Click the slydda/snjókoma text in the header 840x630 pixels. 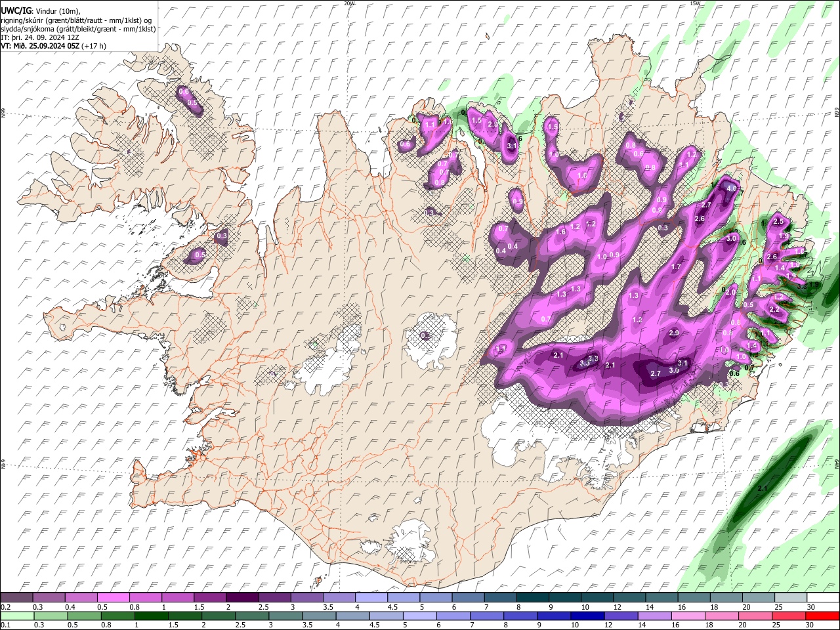[28, 29]
